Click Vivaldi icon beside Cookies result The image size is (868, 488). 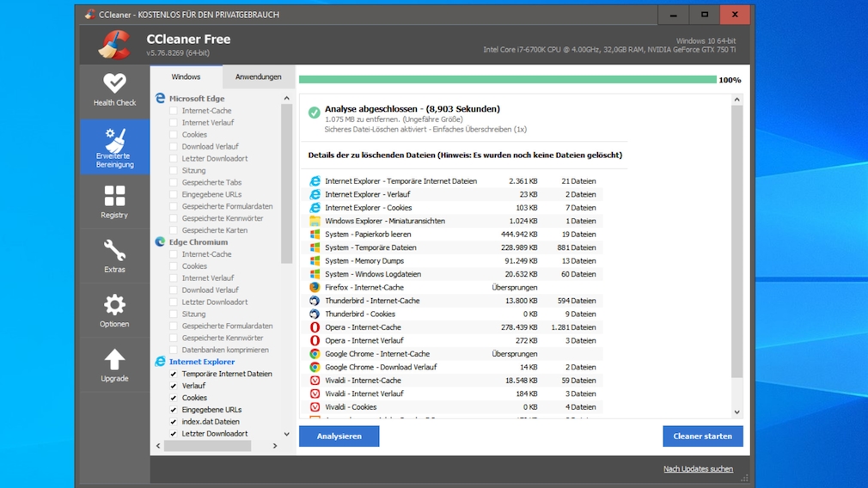(x=315, y=406)
